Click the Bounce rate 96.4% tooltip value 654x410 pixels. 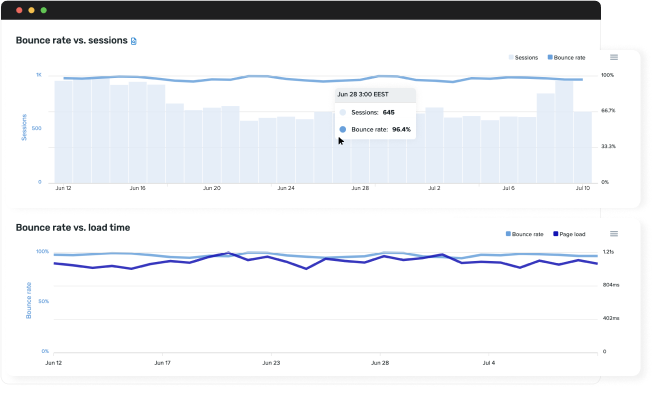[x=401, y=129]
